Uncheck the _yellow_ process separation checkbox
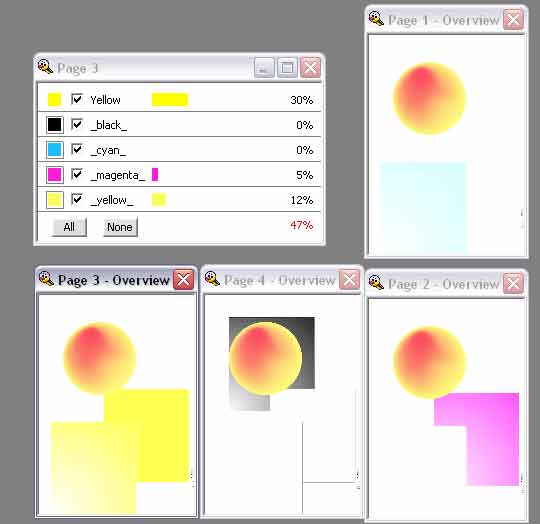This screenshot has height=524, width=540. coord(76,199)
